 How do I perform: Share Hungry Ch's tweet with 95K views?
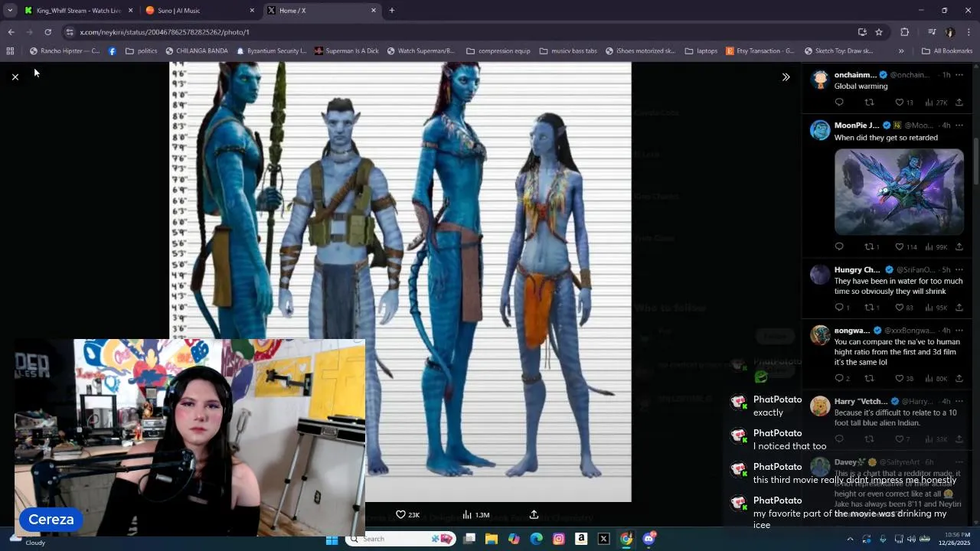[x=959, y=307]
